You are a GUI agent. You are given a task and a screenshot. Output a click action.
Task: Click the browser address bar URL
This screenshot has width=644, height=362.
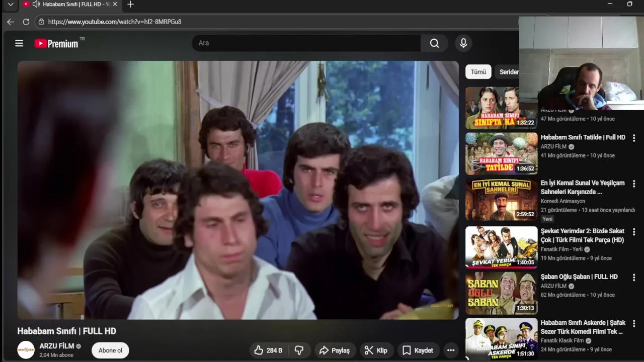[115, 22]
